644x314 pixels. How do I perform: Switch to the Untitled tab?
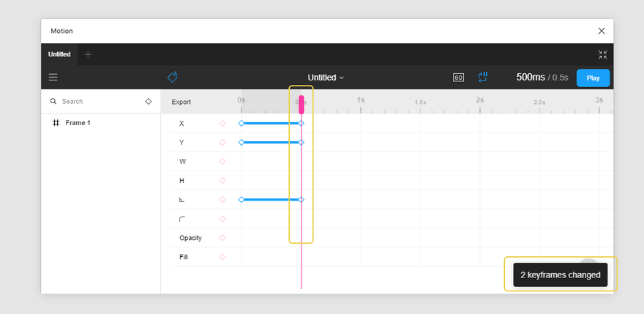59,54
